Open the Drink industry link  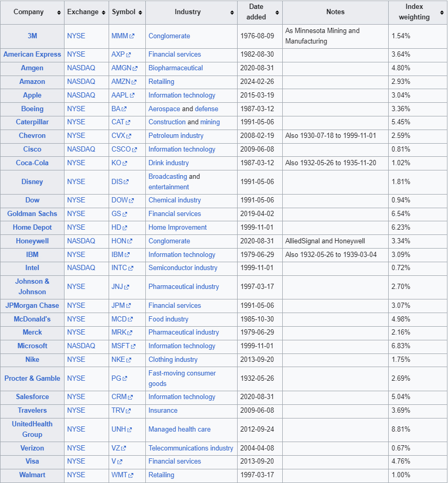[x=168, y=163]
